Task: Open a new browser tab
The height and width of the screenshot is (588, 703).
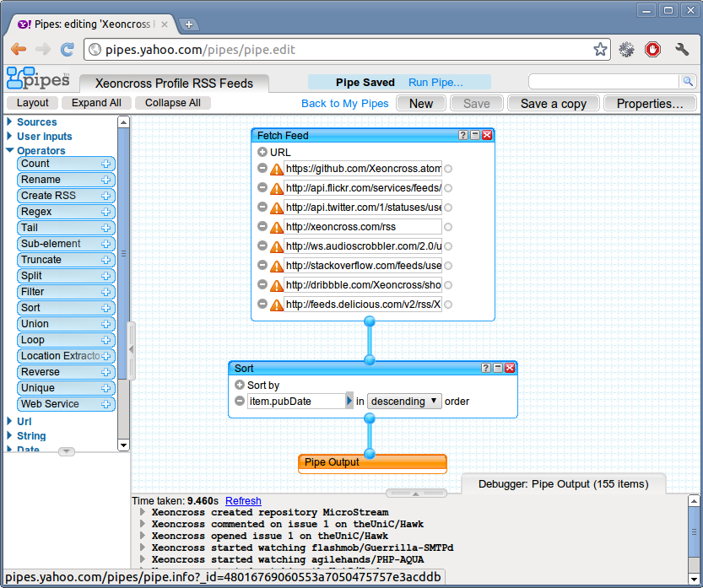Action: pyautogui.click(x=189, y=24)
